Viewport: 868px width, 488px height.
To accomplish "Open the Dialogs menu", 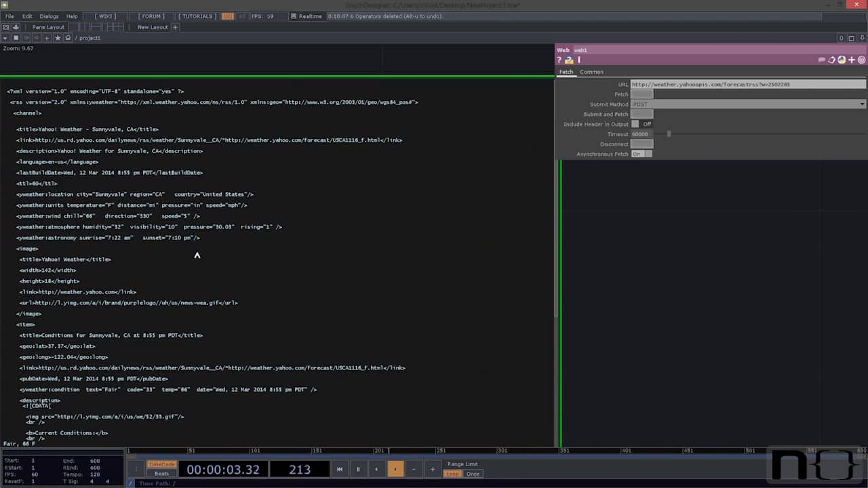I will click(x=49, y=16).
